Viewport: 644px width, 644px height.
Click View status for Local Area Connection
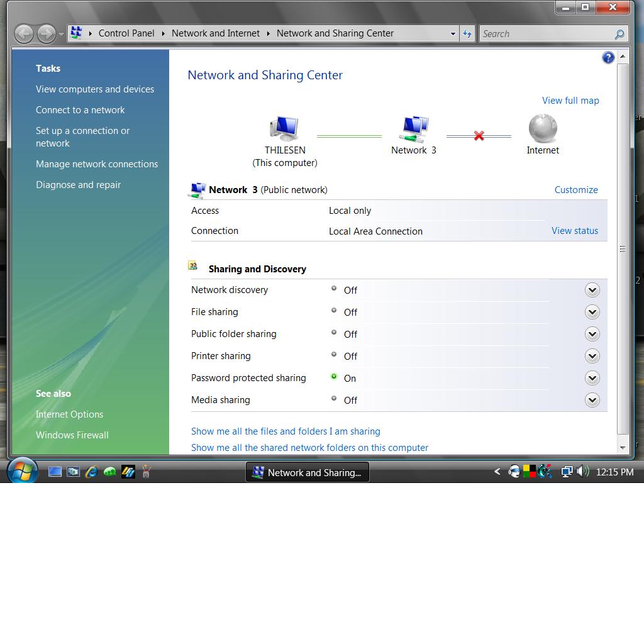pyautogui.click(x=575, y=231)
